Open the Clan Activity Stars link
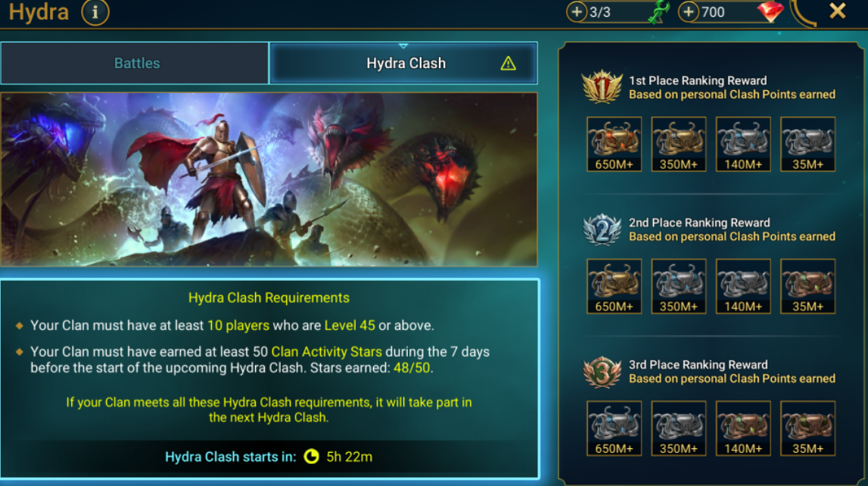868x486 pixels. coord(327,351)
